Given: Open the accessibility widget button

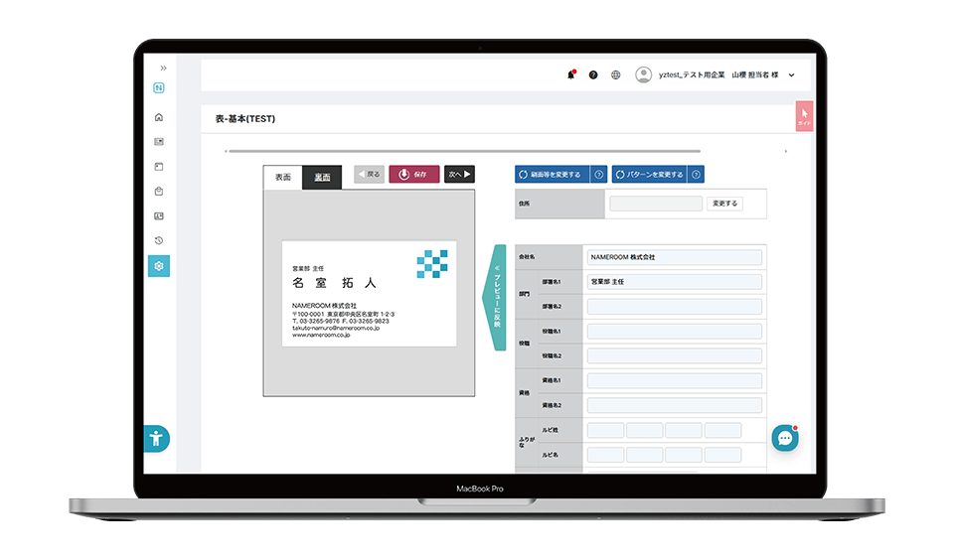Looking at the screenshot, I should 156,439.
